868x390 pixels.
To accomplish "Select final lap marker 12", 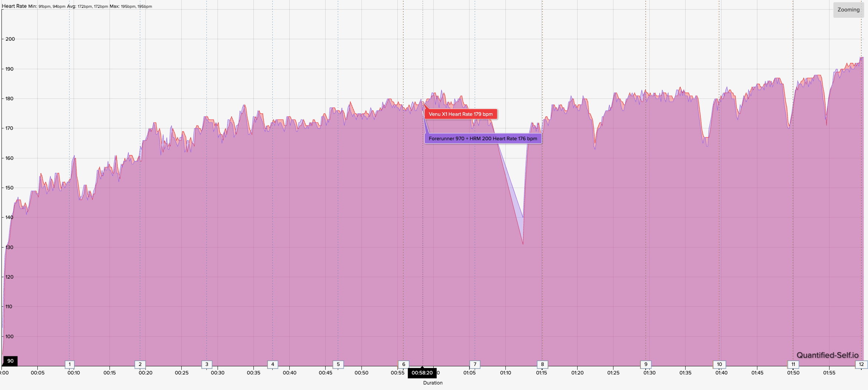I will 861,364.
